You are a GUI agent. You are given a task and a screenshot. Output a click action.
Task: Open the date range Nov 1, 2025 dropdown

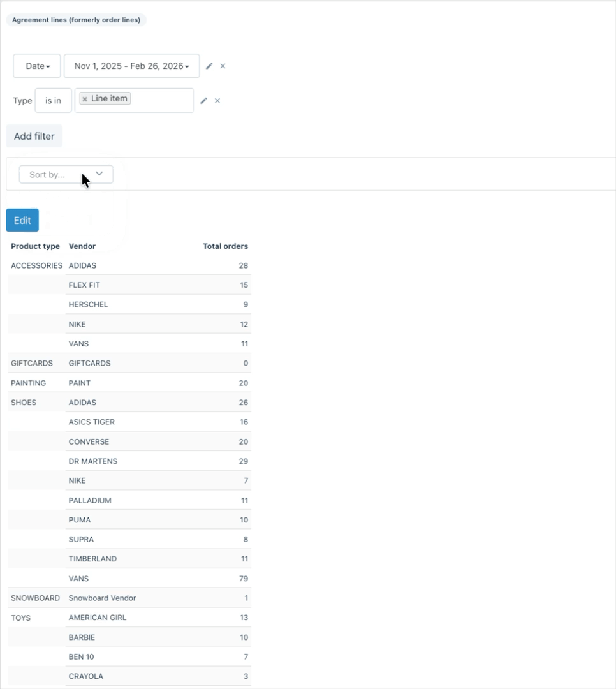[132, 66]
